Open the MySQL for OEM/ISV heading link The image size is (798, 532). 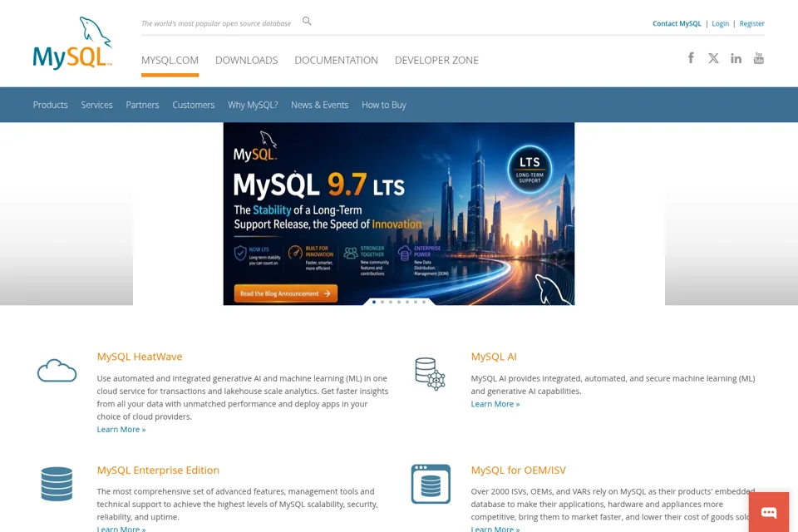(x=518, y=470)
